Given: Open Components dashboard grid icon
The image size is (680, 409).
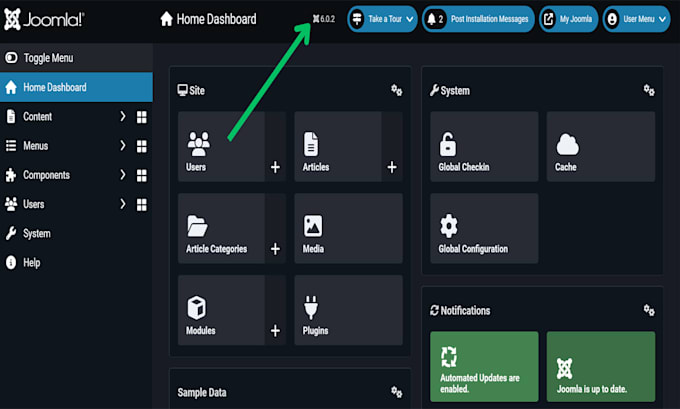Looking at the screenshot, I should [142, 175].
